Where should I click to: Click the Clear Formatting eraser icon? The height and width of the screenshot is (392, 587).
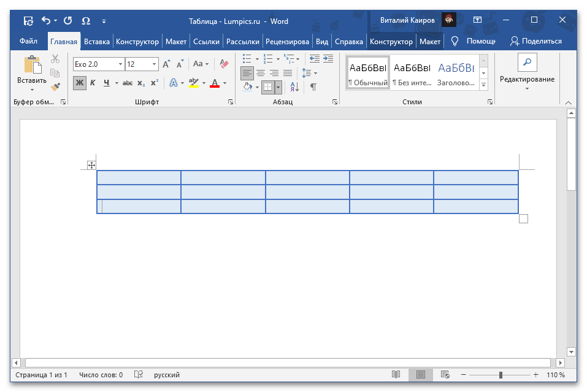pyautogui.click(x=224, y=64)
